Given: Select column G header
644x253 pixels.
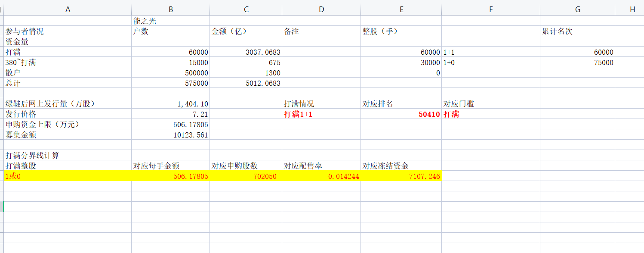Looking at the screenshot, I should [x=578, y=9].
